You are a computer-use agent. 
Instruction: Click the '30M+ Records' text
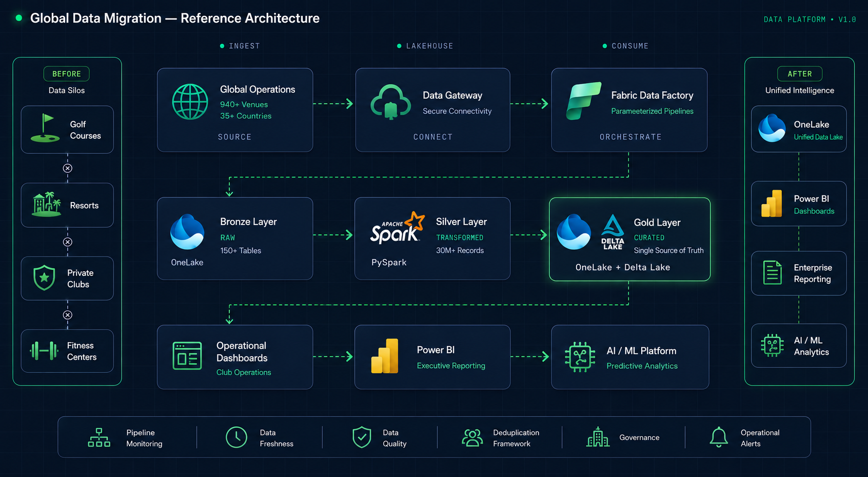[460, 251]
